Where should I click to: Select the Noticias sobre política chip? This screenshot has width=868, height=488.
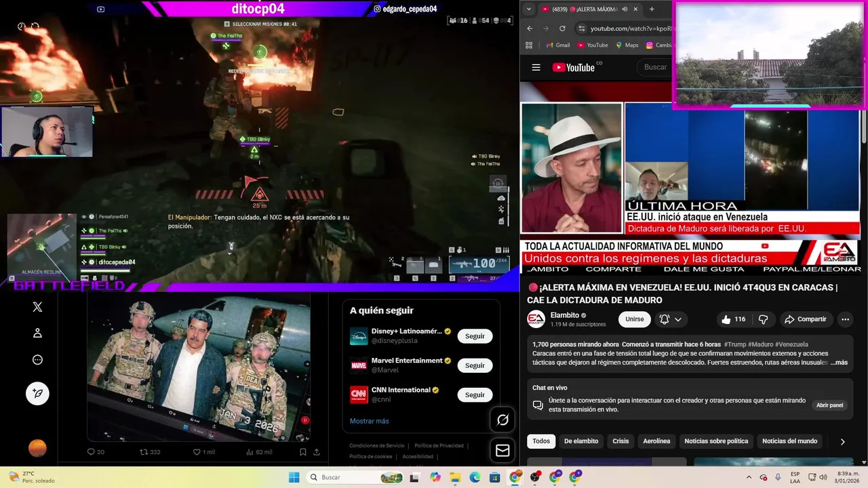pyautogui.click(x=716, y=441)
